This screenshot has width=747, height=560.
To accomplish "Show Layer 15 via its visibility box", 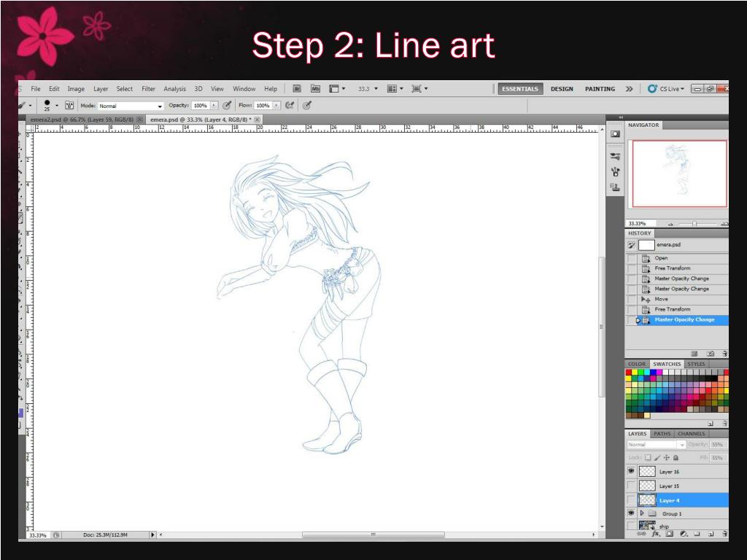I will tap(631, 486).
